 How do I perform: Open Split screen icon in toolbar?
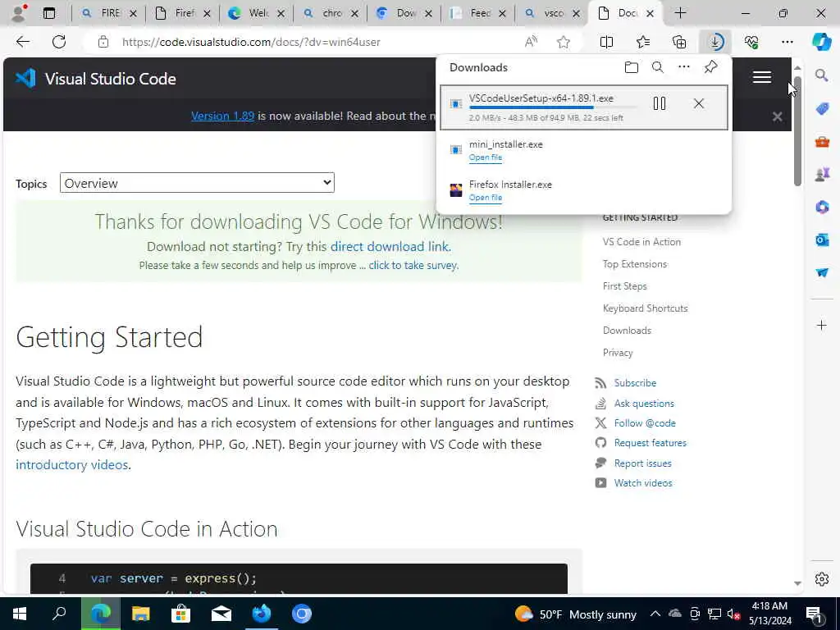click(x=606, y=42)
